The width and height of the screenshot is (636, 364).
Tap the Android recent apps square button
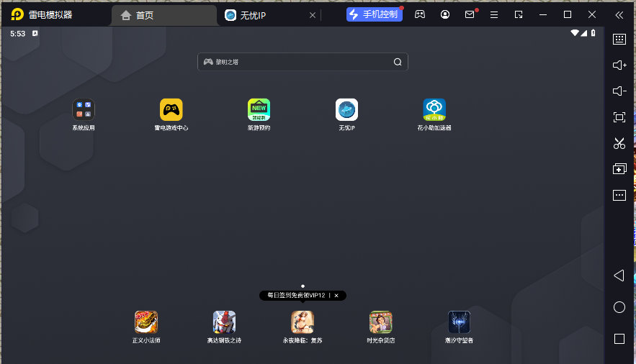tap(619, 339)
